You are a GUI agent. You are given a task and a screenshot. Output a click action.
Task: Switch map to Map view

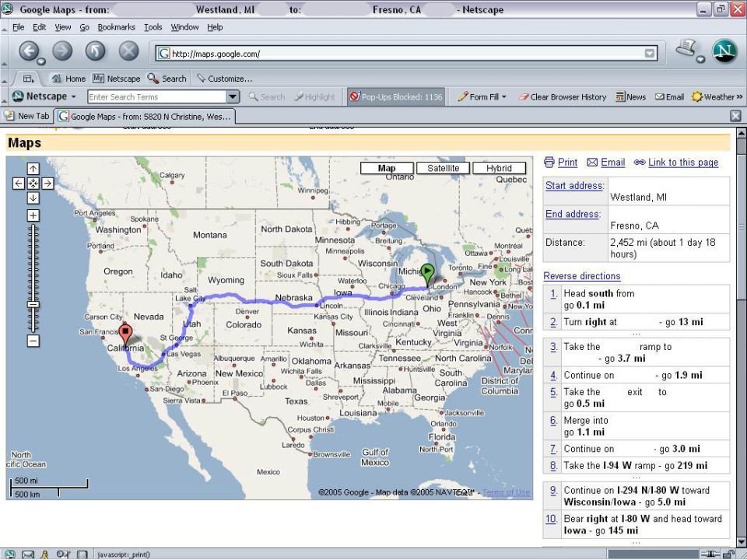pyautogui.click(x=387, y=168)
